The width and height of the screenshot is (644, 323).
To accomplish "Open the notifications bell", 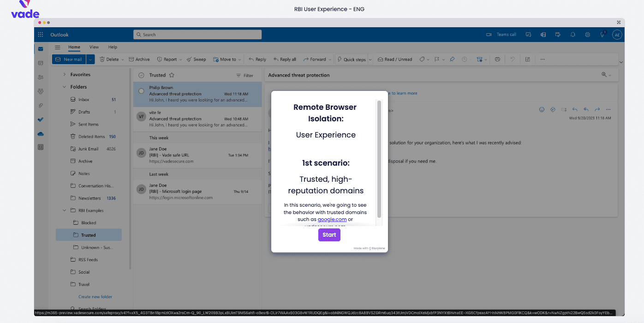I will 573,35.
